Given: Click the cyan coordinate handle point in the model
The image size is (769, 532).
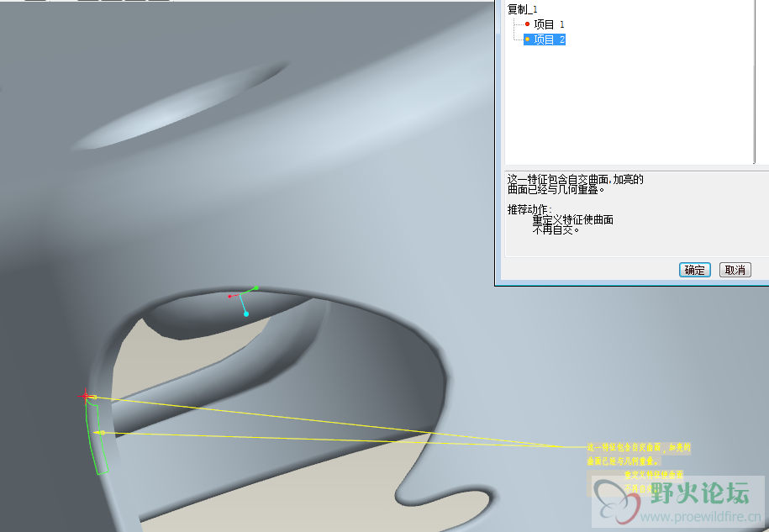Looking at the screenshot, I should click(x=246, y=313).
